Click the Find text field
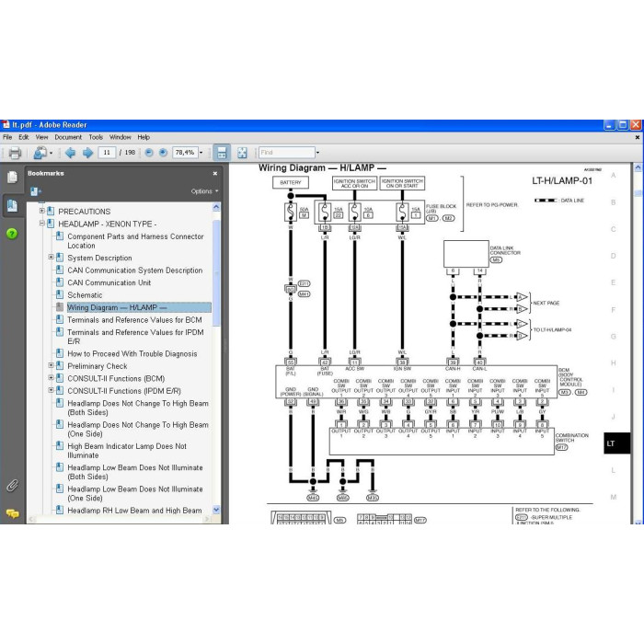 click(287, 153)
